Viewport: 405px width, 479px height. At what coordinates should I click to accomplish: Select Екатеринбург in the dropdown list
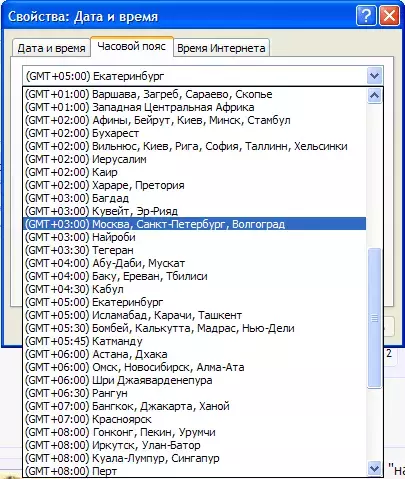click(195, 302)
